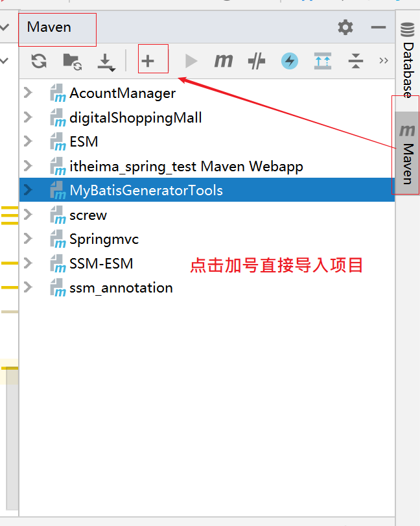The image size is (420, 526).
Task: Expand the ssm_annotation project
Action: (x=28, y=287)
